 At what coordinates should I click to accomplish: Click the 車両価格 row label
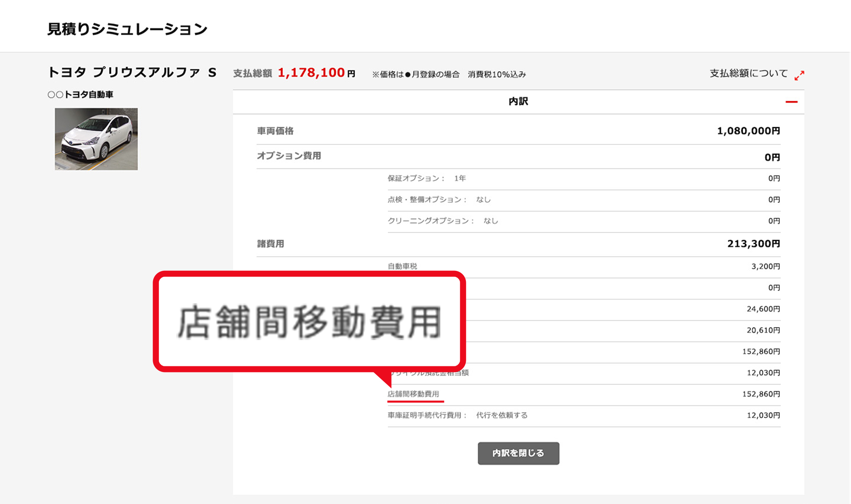tap(275, 131)
